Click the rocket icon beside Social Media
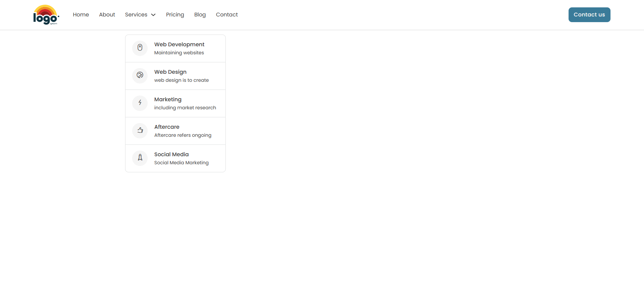Viewport: 644px width, 294px height. point(140,158)
